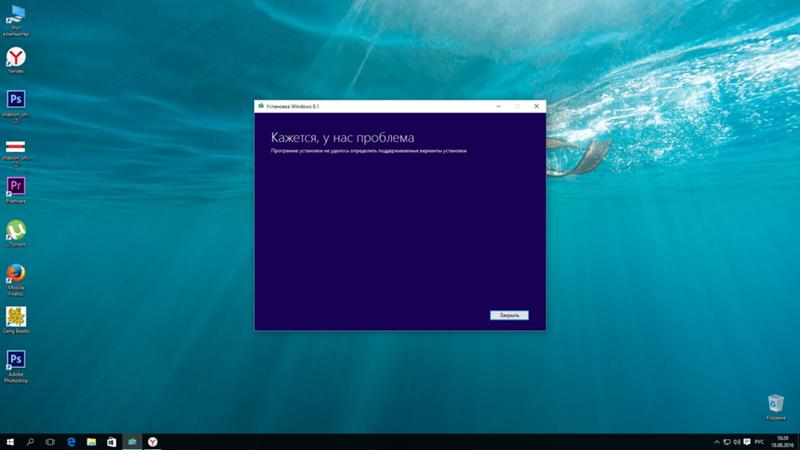This screenshot has width=800, height=450.
Task: Select the Mozilla Firefox desktop shortcut
Action: coord(16,280)
